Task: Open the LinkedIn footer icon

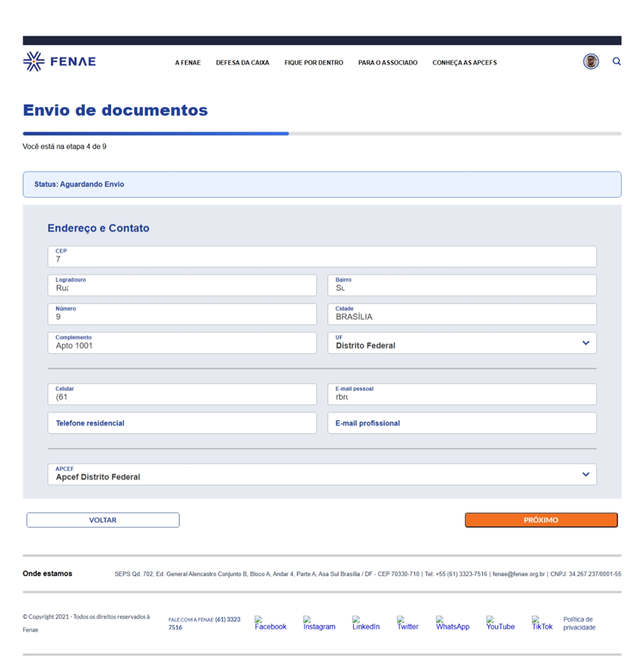Action: click(x=366, y=623)
